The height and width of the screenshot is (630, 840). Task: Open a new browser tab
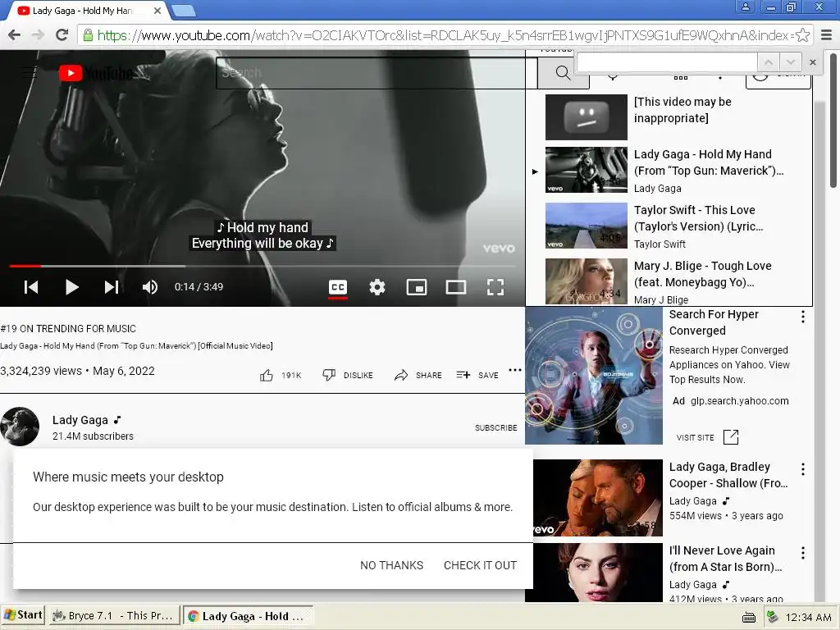pos(184,11)
